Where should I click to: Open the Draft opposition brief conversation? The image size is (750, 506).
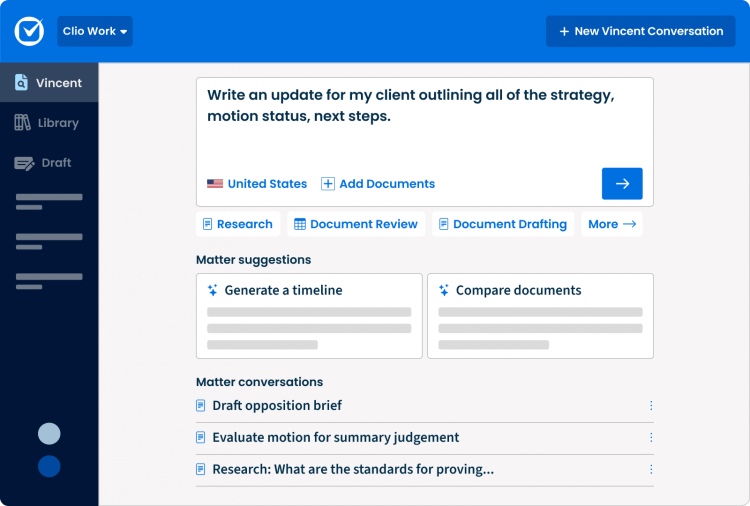coord(425,406)
